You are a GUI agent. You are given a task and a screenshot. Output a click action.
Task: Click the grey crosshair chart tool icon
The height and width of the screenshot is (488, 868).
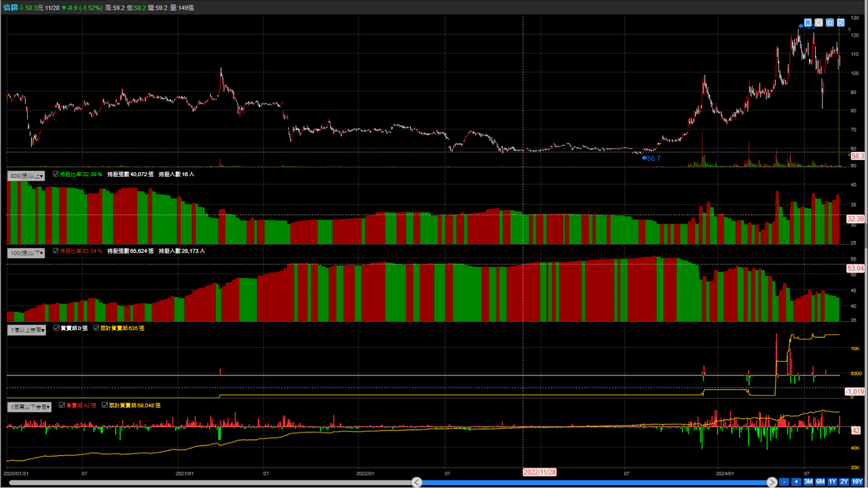[x=818, y=22]
